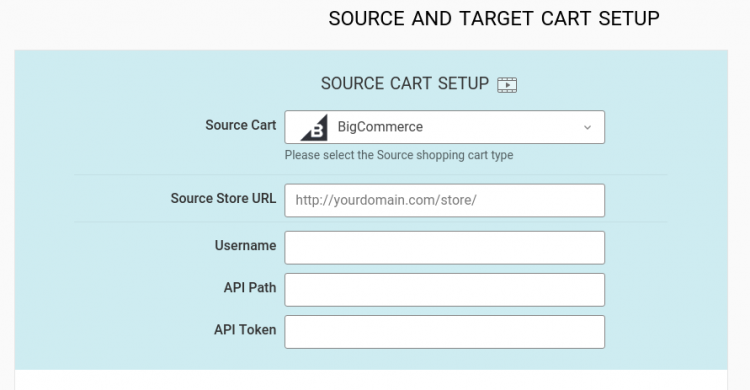This screenshot has width=750, height=390.
Task: Click the http://yourdomain.com/store/ placeholder text
Action: click(386, 200)
